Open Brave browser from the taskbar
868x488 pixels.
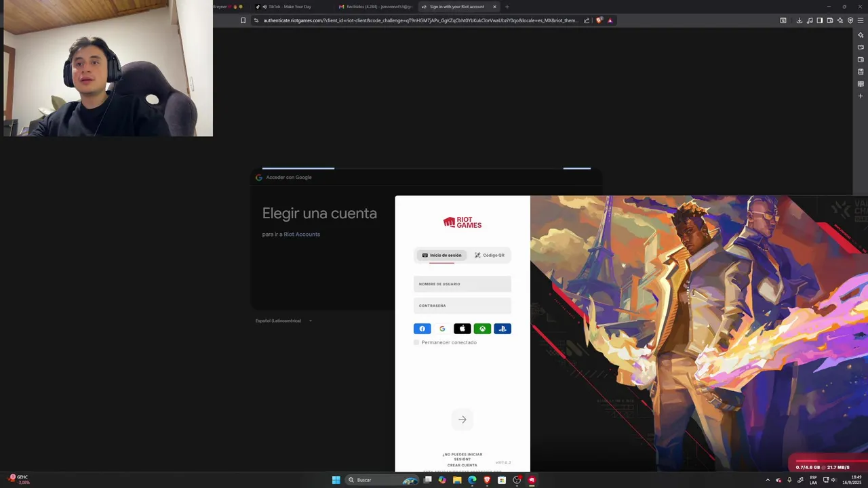(487, 480)
